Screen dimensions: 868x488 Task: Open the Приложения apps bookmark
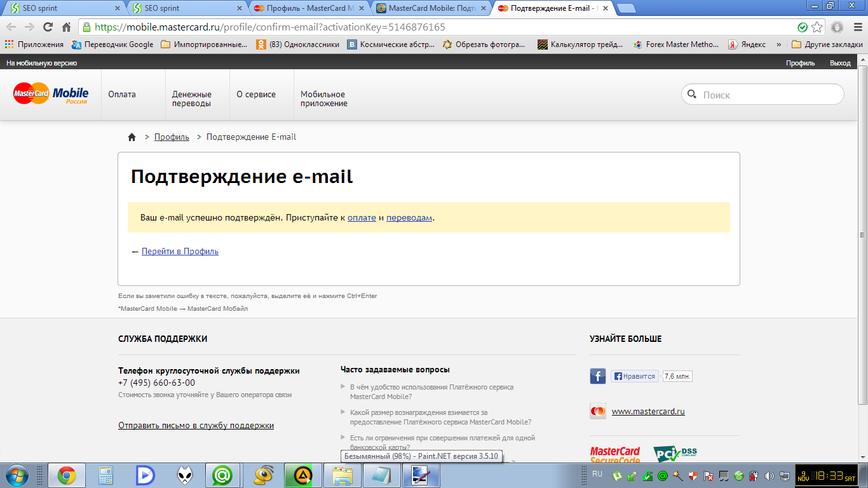pyautogui.click(x=34, y=44)
